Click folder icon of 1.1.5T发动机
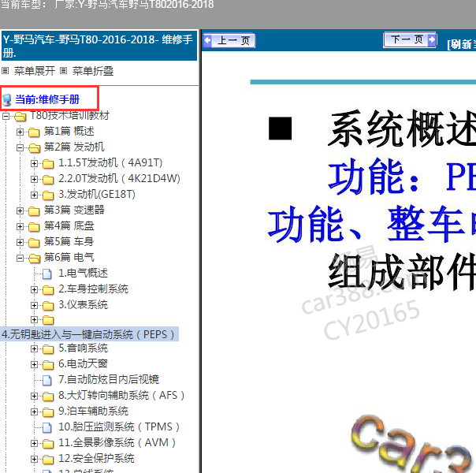This screenshot has width=476, height=473. pyautogui.click(x=48, y=164)
